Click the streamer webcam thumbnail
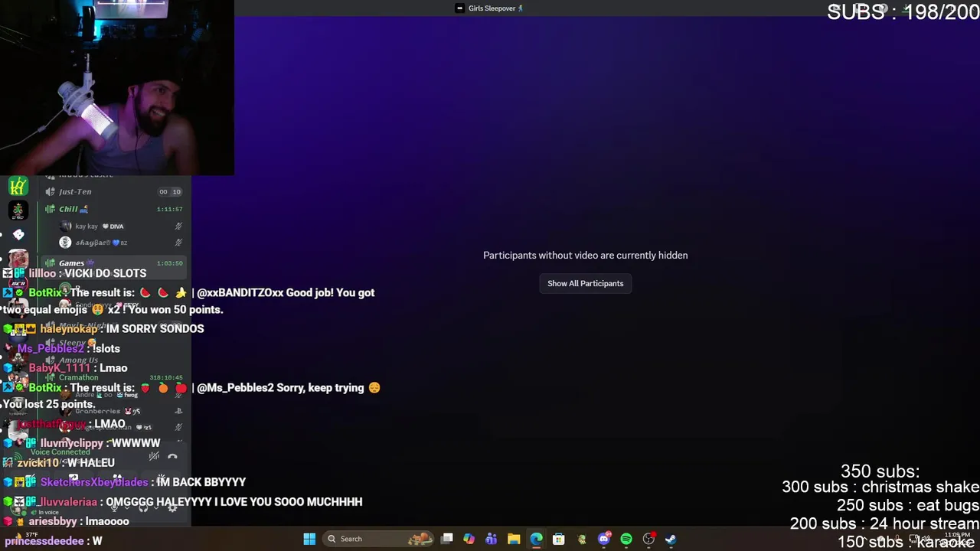The height and width of the screenshot is (551, 980). click(x=116, y=88)
